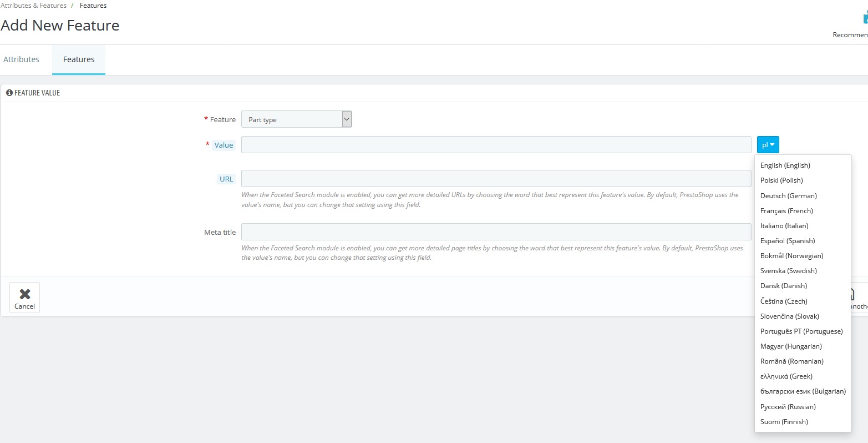Image resolution: width=868 pixels, height=443 pixels.
Task: Open the Attributes & Features breadcrumb link
Action: pyautogui.click(x=33, y=6)
